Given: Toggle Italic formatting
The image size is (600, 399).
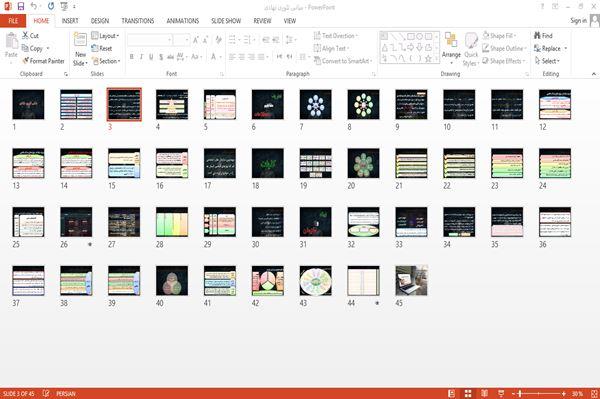Looking at the screenshot, I should point(141,57).
